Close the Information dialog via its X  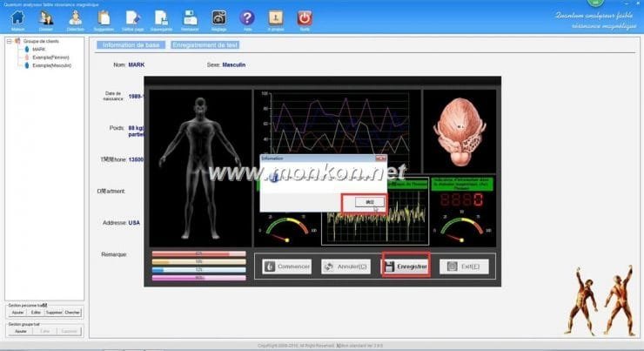381,159
